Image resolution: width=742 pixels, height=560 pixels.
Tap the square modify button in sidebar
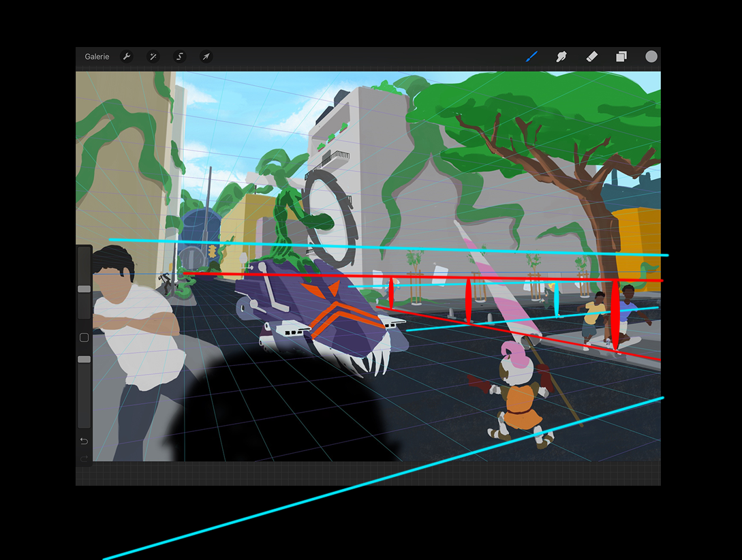pos(84,337)
